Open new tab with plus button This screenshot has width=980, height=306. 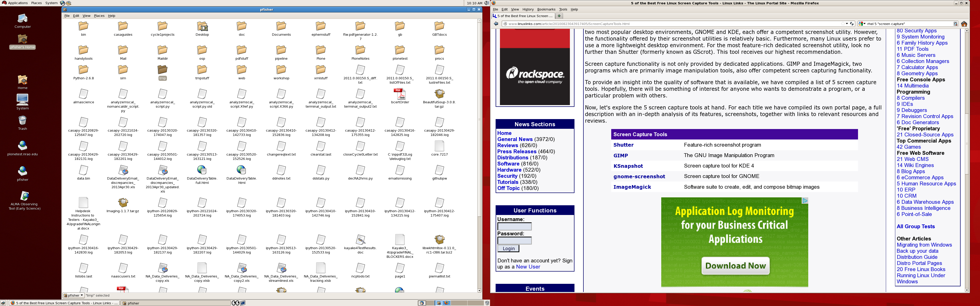coord(559,16)
